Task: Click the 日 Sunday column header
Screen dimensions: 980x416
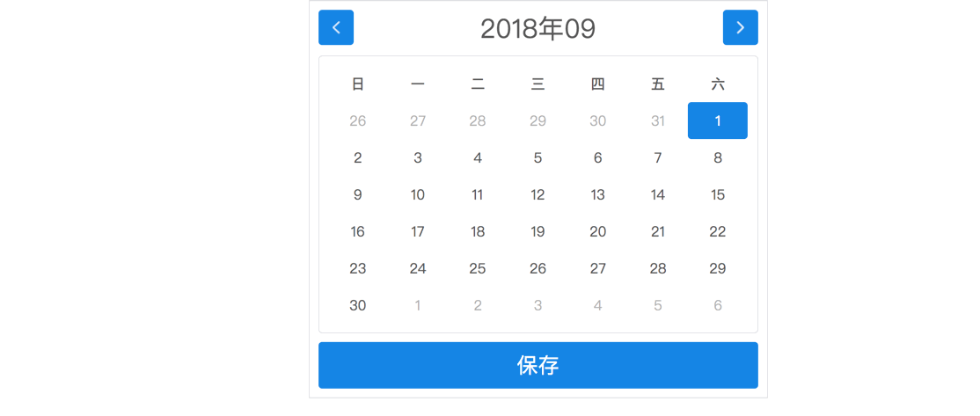Action: [357, 84]
